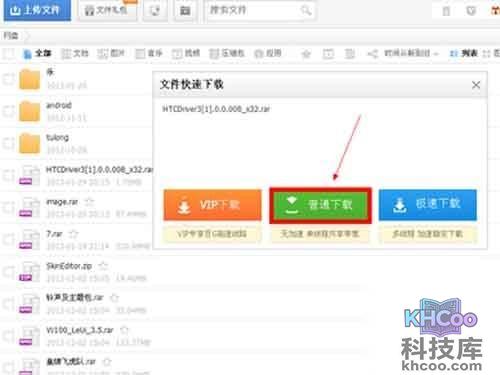Check the box for the tulong folder
Screen dimensions: 500x375
[8, 144]
